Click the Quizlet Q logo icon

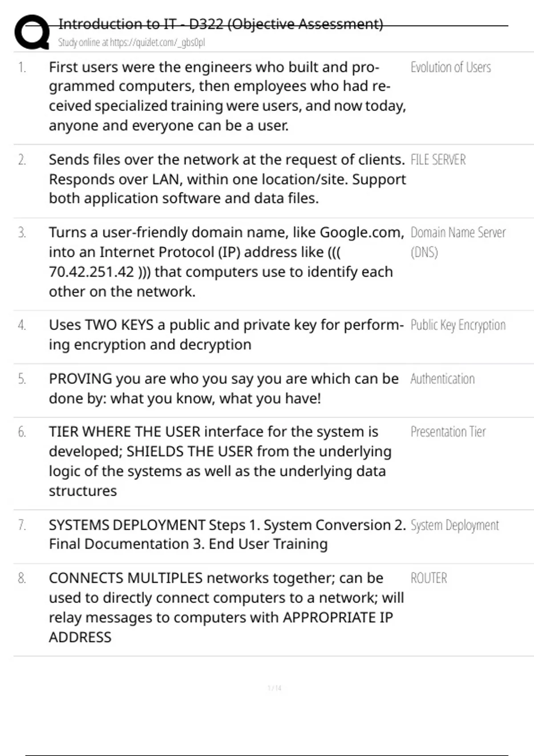pos(32,32)
